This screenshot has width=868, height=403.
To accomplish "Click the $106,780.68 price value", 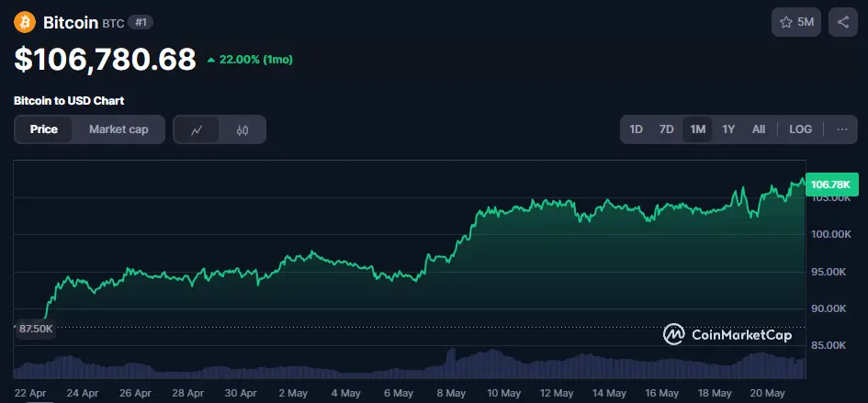I will [x=106, y=59].
